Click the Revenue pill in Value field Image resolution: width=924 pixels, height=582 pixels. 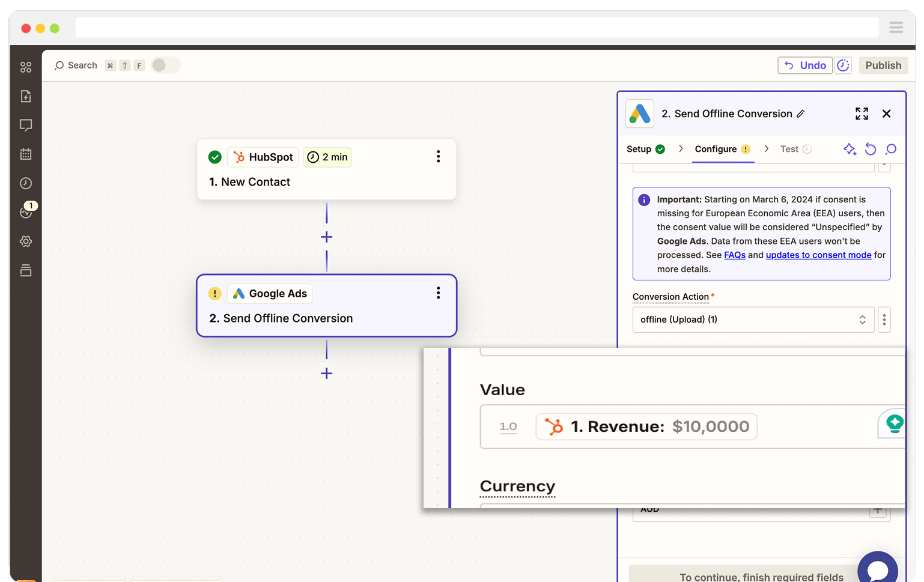tap(646, 426)
